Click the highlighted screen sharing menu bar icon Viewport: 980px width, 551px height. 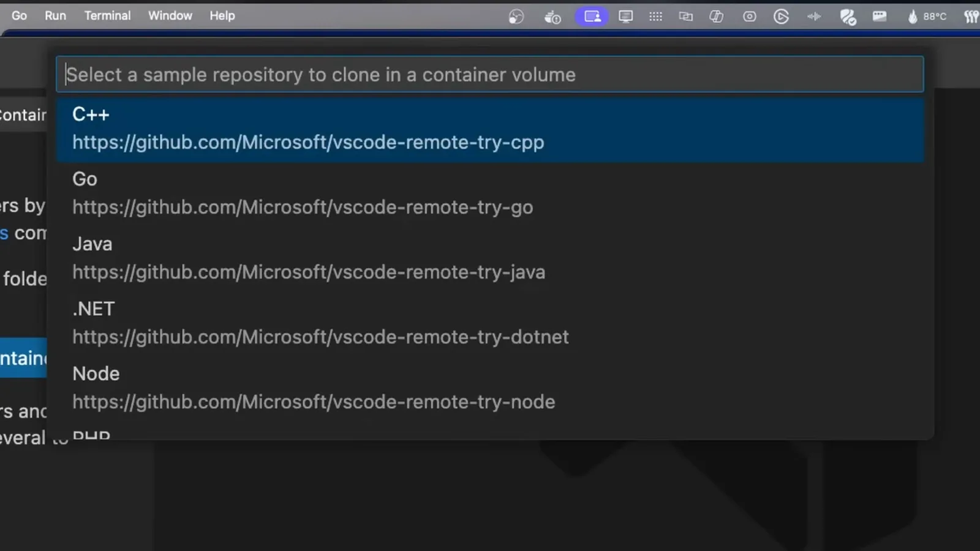[x=592, y=17]
